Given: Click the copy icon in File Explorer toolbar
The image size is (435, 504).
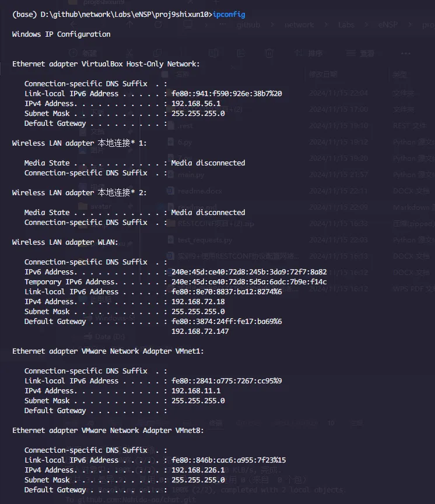Looking at the screenshot, I should [x=157, y=53].
